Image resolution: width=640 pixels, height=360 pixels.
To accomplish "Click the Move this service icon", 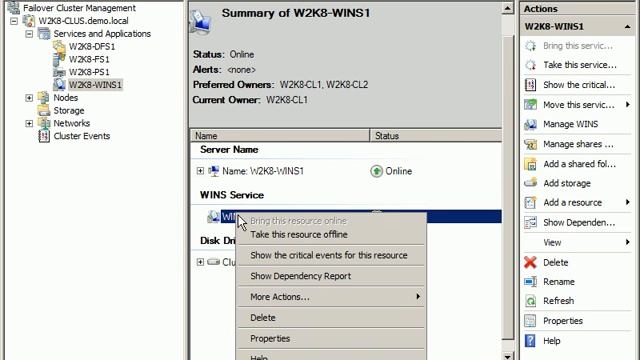I will click(530, 104).
